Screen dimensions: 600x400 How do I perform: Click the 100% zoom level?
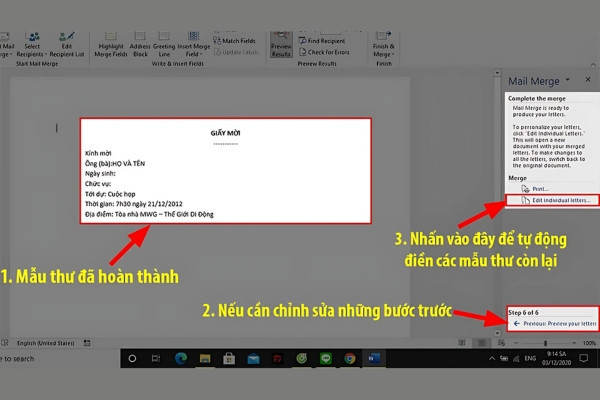pyautogui.click(x=589, y=343)
